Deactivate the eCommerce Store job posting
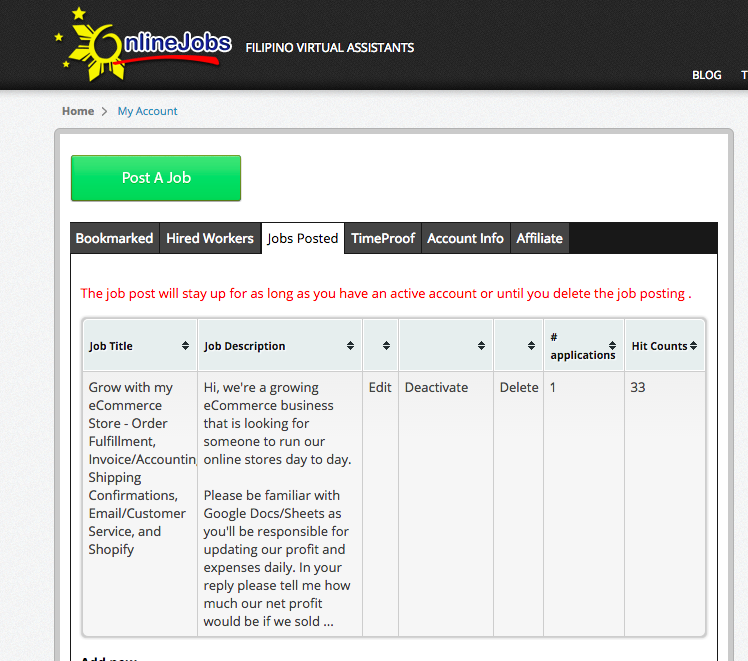This screenshot has width=748, height=661. 436,387
